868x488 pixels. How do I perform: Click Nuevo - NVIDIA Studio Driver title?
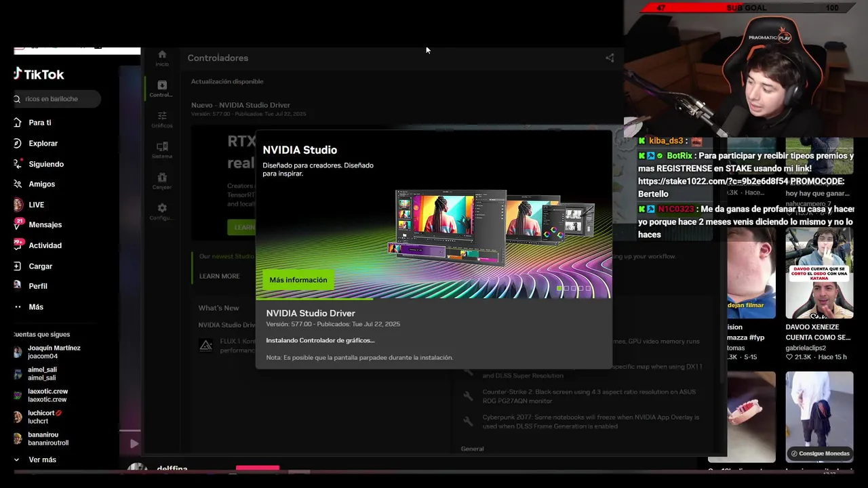[x=241, y=105]
